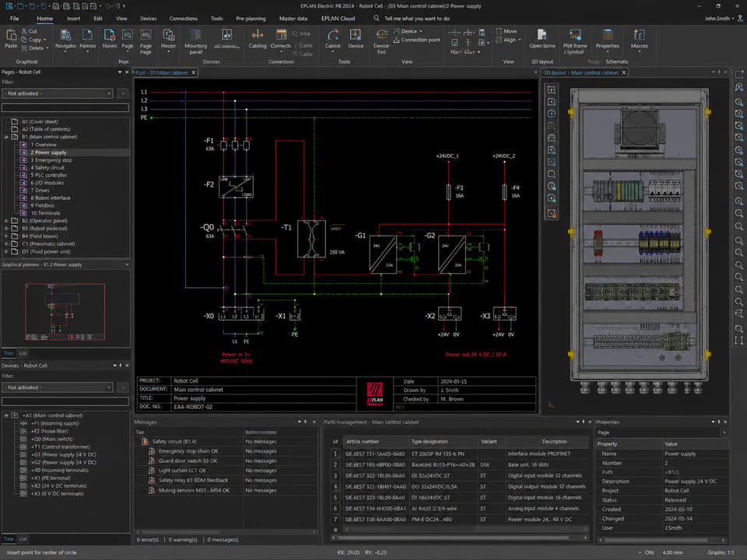Click the user account icon beside John.Smith
747x560 pixels.
[740, 18]
